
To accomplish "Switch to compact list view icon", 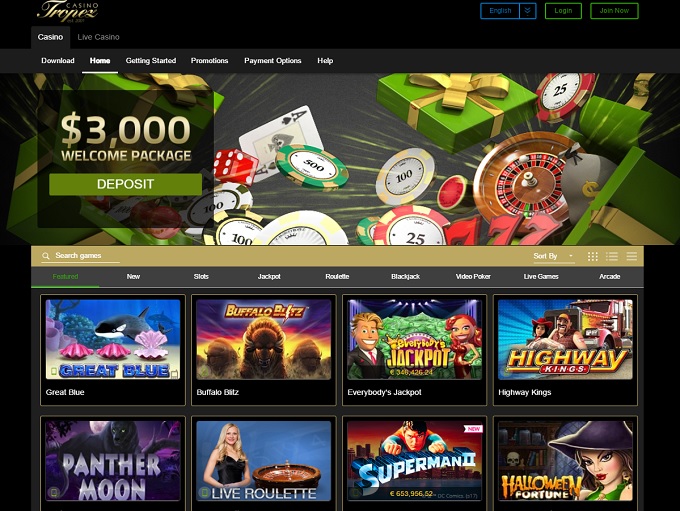I will coord(631,256).
